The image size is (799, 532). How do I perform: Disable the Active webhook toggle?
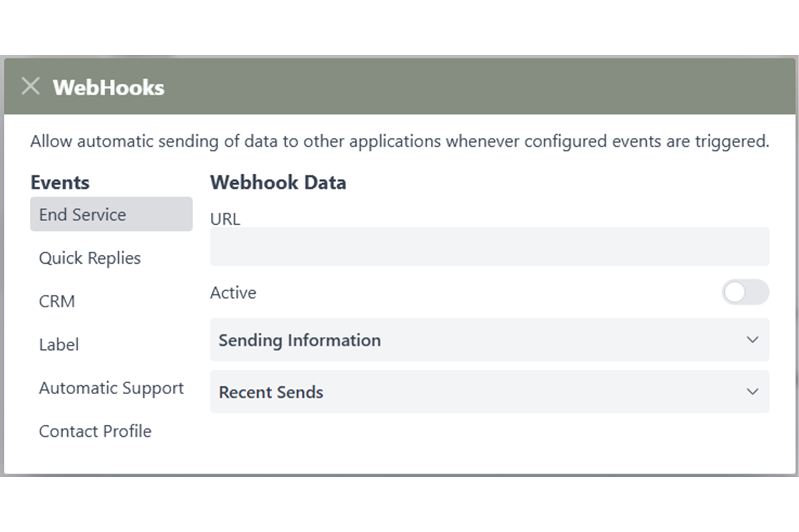pos(745,293)
